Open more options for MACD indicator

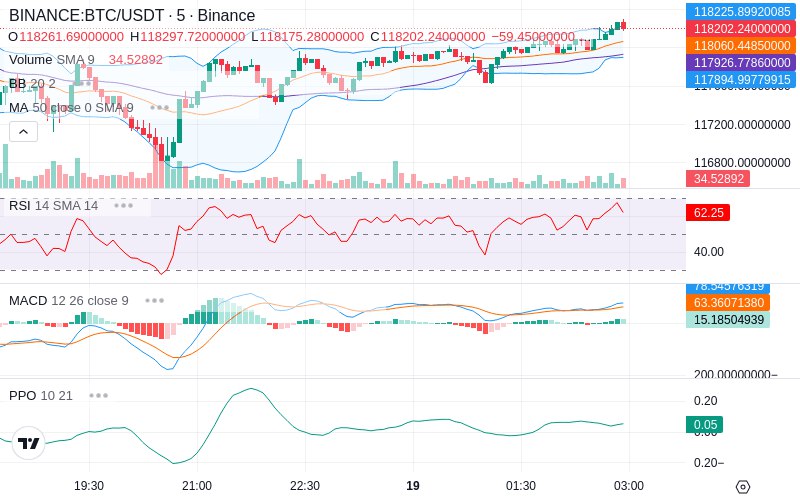155,301
